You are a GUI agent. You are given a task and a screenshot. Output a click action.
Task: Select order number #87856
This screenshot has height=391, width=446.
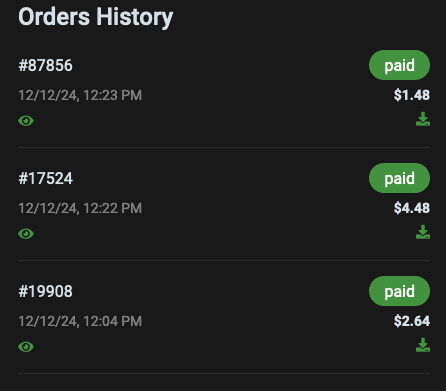click(x=45, y=65)
